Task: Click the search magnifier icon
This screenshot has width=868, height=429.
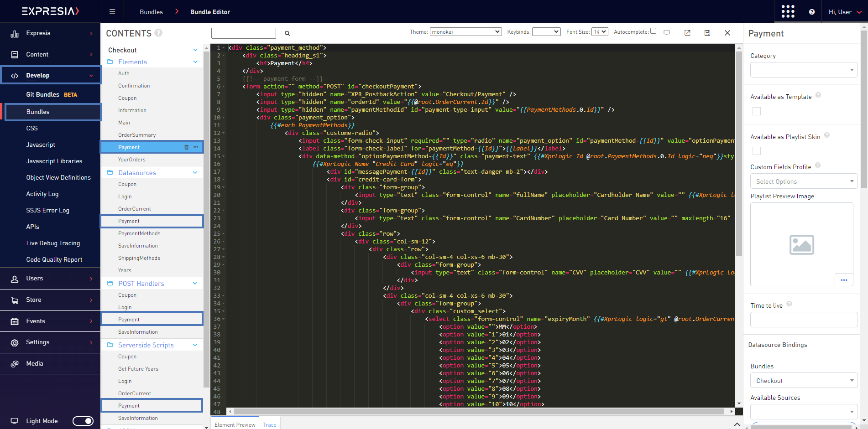Action: pos(287,33)
